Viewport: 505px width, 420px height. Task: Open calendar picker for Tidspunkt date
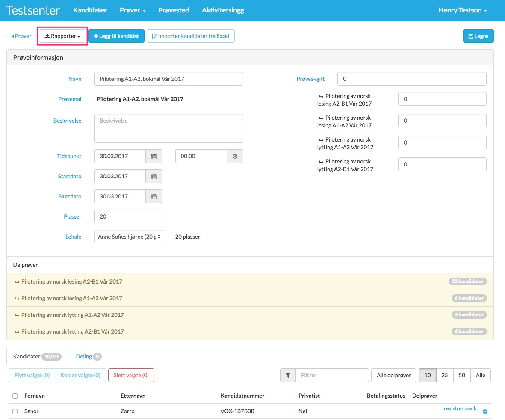point(154,156)
